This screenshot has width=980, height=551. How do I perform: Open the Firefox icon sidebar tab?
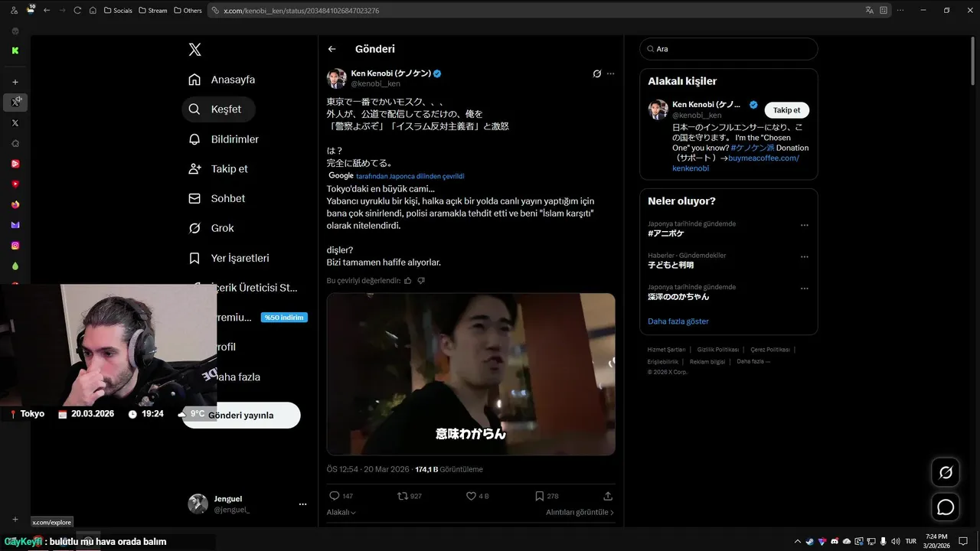[15, 204]
